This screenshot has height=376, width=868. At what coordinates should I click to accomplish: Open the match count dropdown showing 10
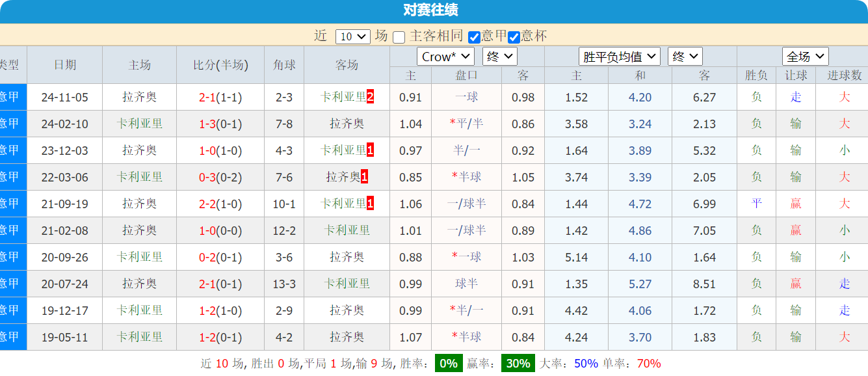point(352,36)
